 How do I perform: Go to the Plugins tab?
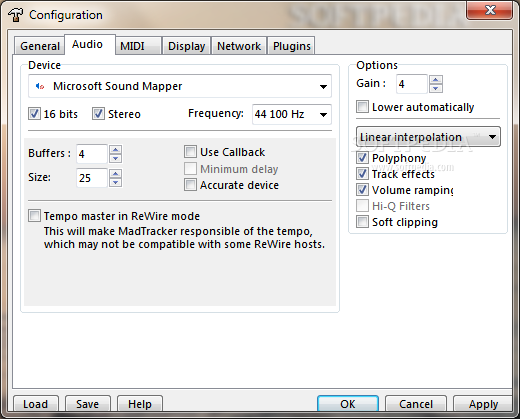tap(291, 46)
